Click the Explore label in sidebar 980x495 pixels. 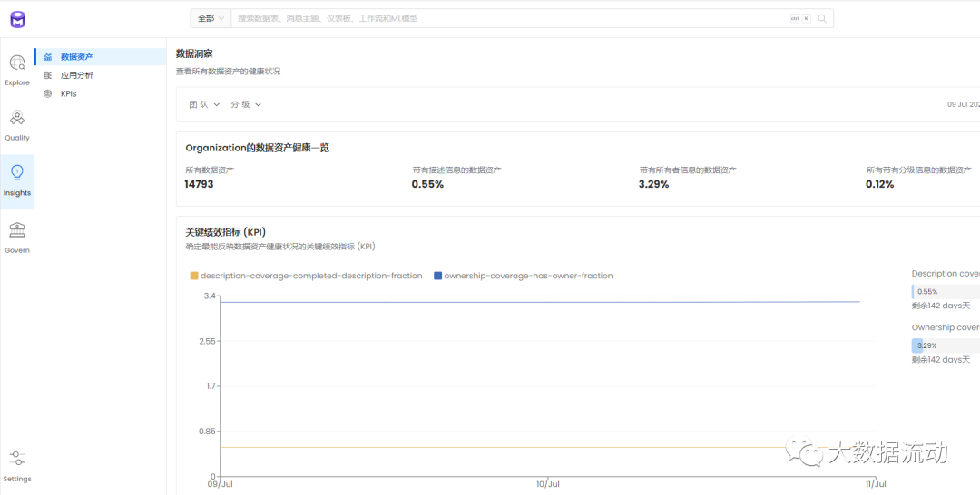(17, 82)
